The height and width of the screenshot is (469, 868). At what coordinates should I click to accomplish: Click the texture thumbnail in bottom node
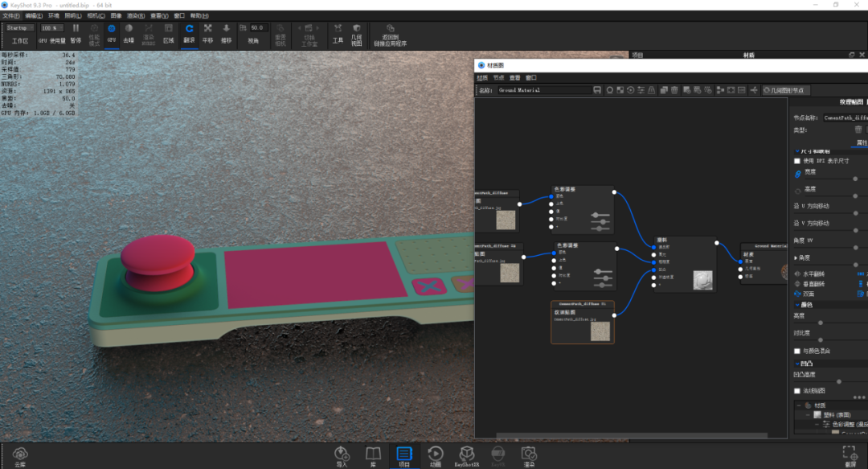[600, 331]
